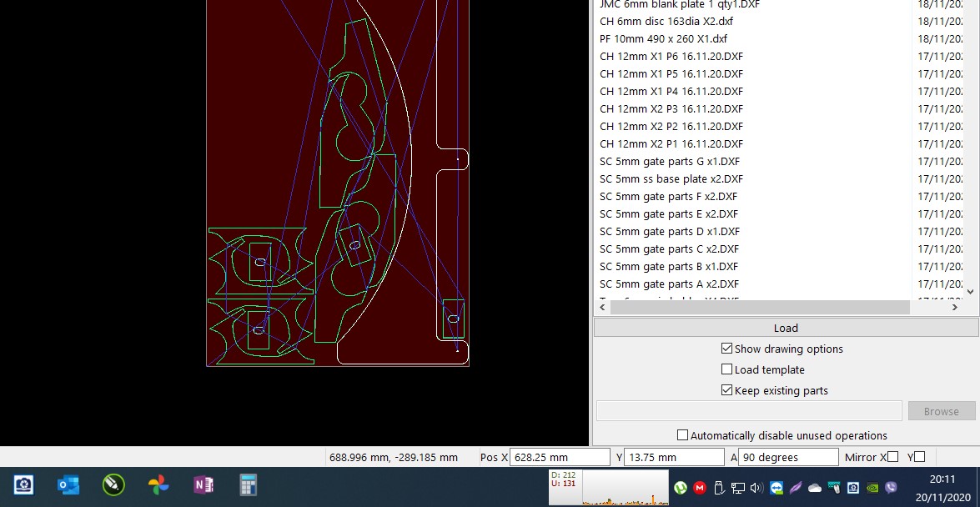
Task: Click the uTorrent tray icon
Action: pos(681,488)
